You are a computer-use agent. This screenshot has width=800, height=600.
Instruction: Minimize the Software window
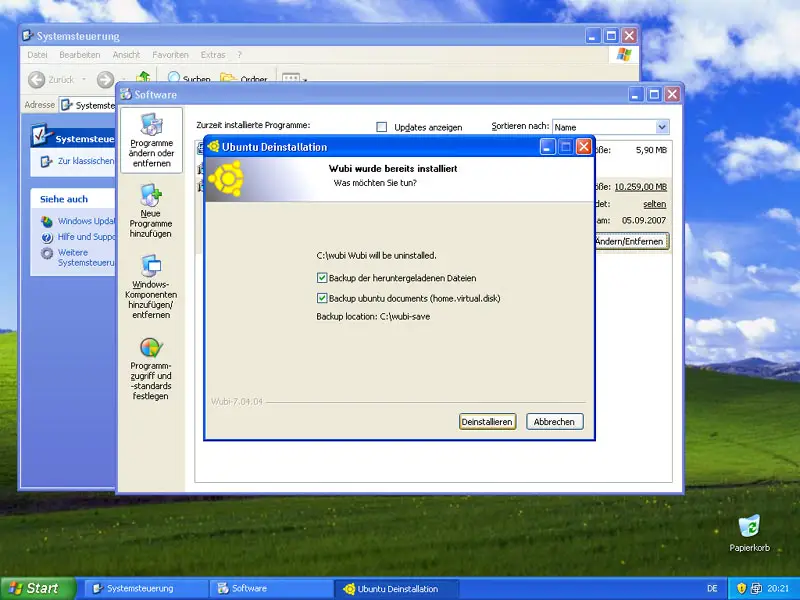[636, 94]
